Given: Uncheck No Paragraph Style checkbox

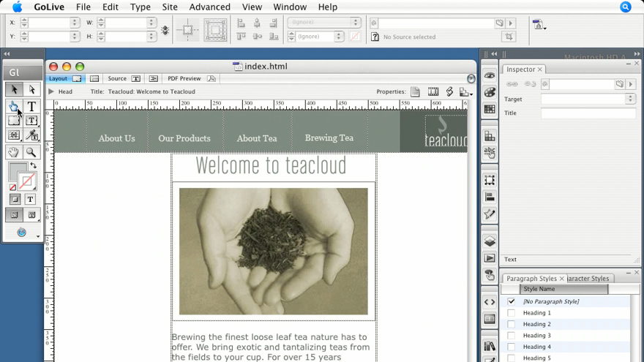Looking at the screenshot, I should [511, 301].
